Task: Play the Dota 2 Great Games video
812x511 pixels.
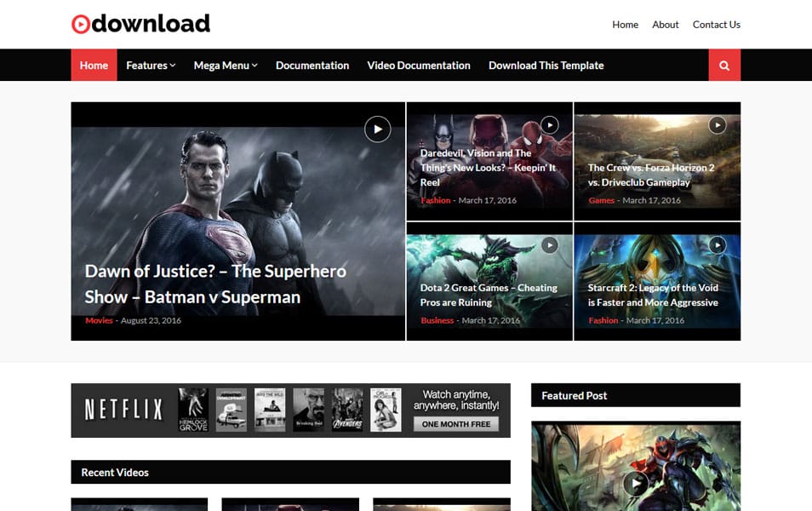Action: click(549, 244)
